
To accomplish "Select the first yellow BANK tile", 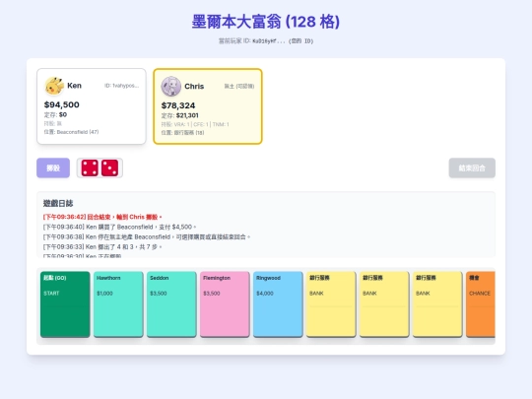I will tap(331, 304).
